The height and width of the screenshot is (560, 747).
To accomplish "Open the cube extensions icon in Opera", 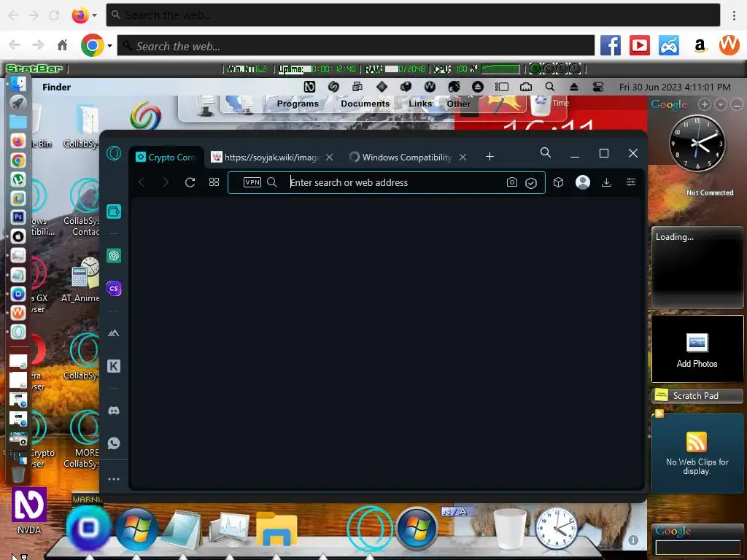I will 558,182.
